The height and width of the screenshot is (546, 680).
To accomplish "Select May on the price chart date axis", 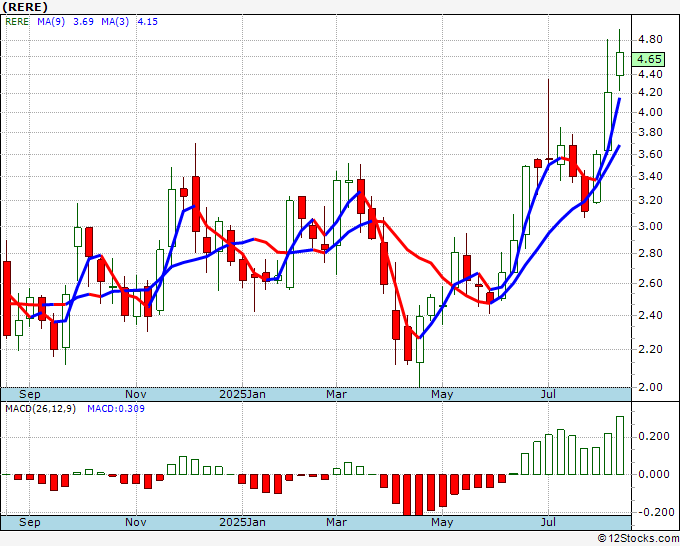I will 442,394.
